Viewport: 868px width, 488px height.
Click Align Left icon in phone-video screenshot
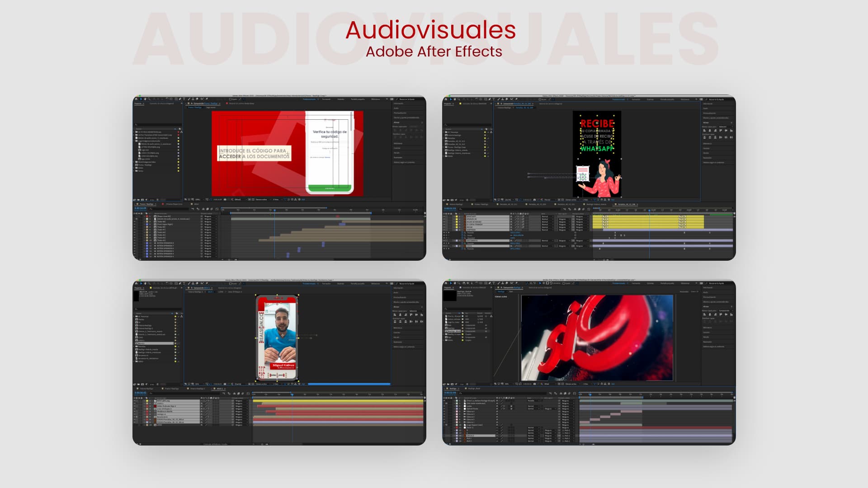(395, 315)
